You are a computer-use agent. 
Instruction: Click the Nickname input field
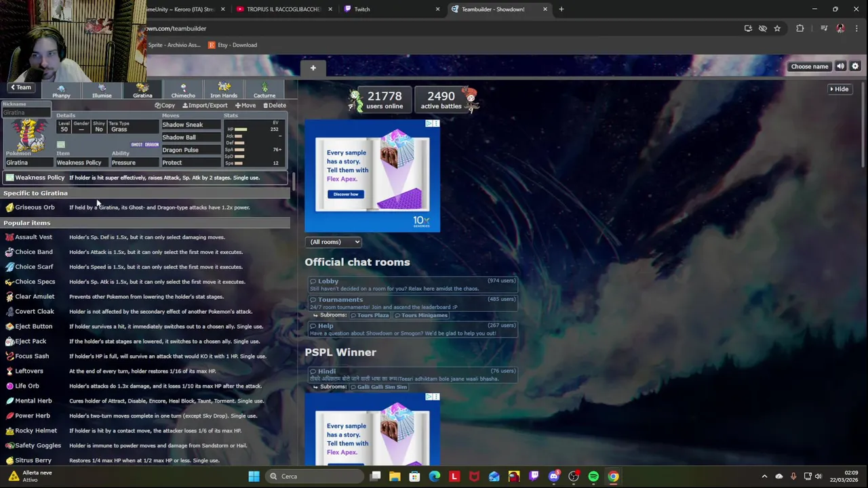[26, 113]
